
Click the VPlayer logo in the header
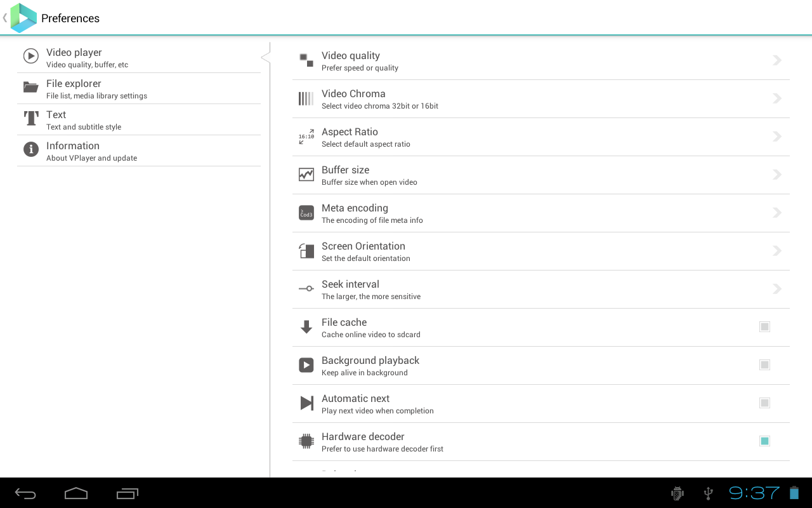[x=23, y=18]
